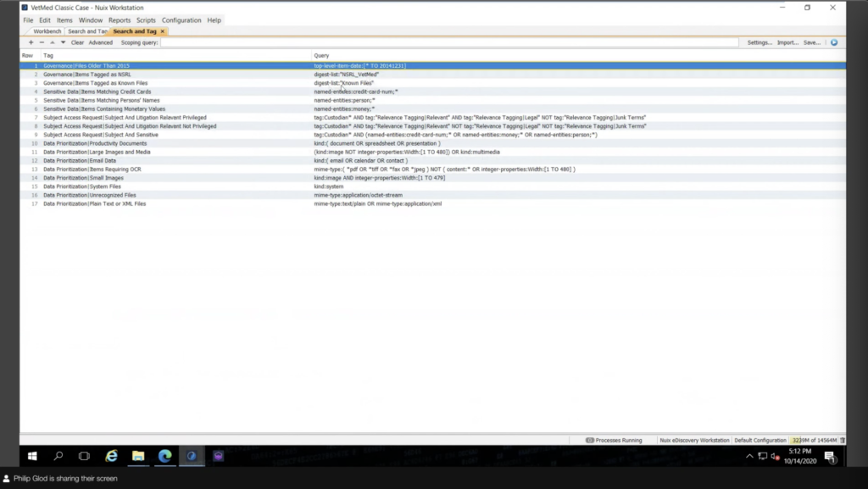Click the Nuix app icon in the title bar
The height and width of the screenshot is (489, 868).
[25, 8]
